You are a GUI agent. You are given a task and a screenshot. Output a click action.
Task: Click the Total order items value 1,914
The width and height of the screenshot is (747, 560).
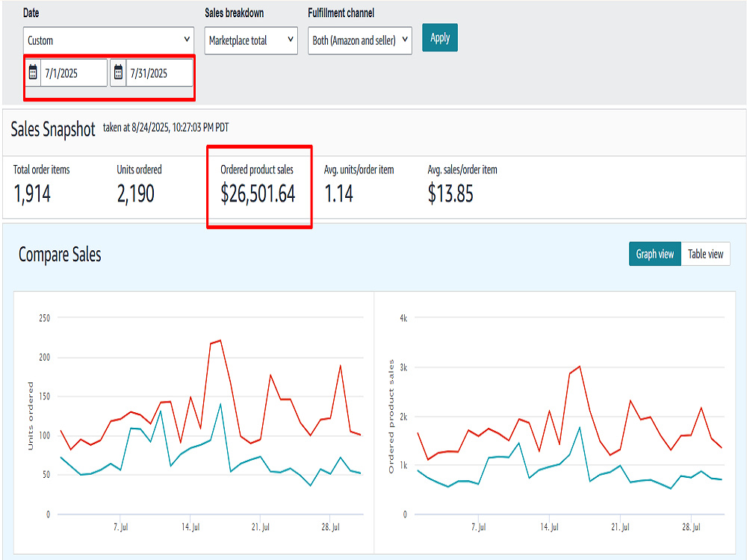coord(32,194)
